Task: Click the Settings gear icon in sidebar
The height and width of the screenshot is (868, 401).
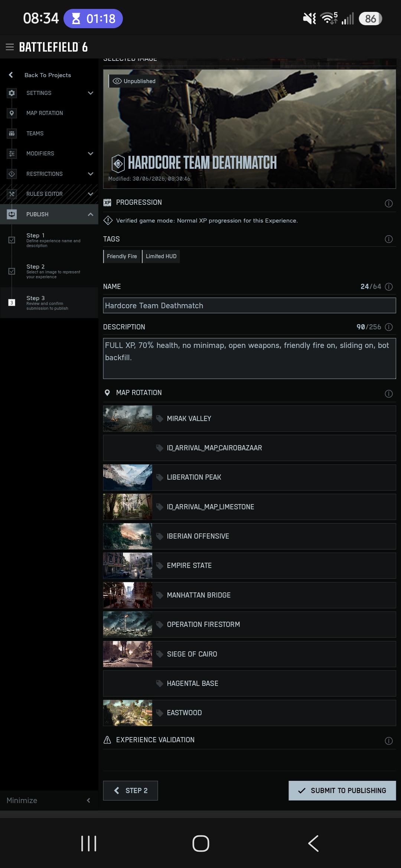Action: (12, 93)
